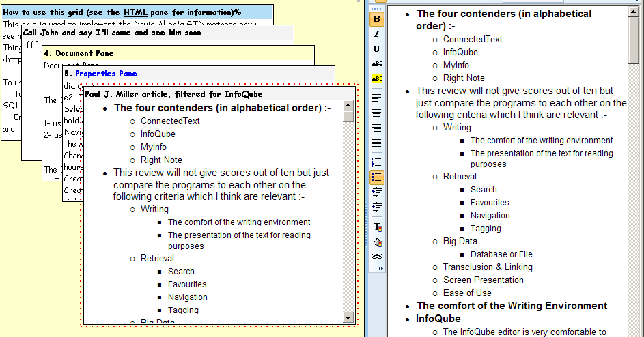The image size is (644, 337).
Task: Click the scrollbar thumb in Paul Miller card
Action: pyautogui.click(x=348, y=117)
